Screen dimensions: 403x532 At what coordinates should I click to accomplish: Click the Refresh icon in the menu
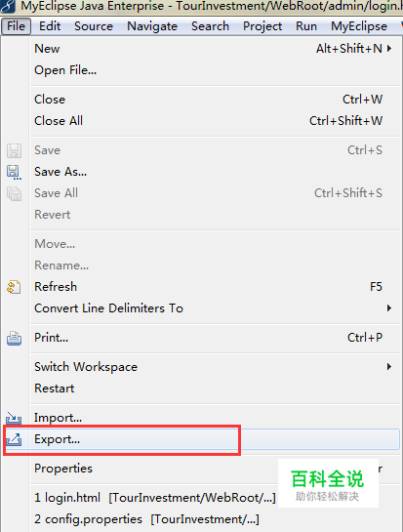pos(14,287)
